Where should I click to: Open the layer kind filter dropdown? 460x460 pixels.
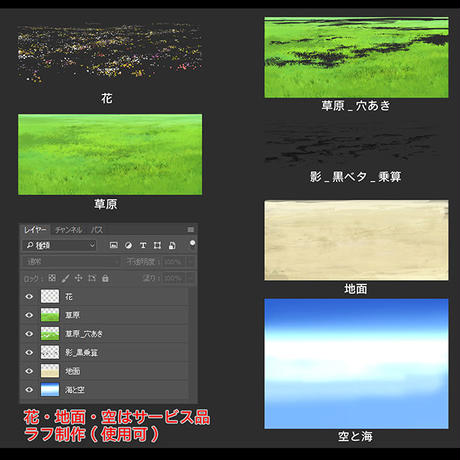tap(60, 245)
